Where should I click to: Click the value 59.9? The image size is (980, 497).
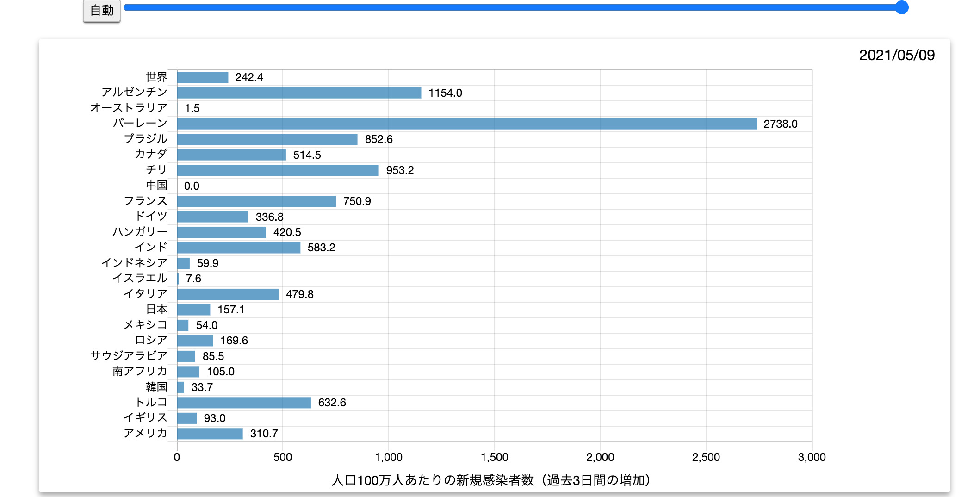(x=208, y=263)
